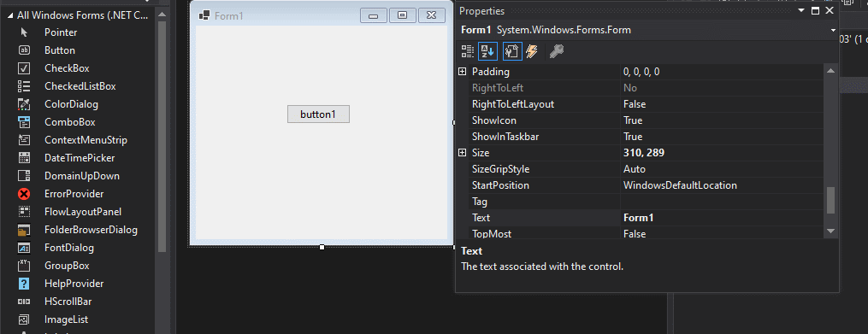This screenshot has width=868, height=334.
Task: Select the FlowLayoutPanel icon
Action: point(24,212)
